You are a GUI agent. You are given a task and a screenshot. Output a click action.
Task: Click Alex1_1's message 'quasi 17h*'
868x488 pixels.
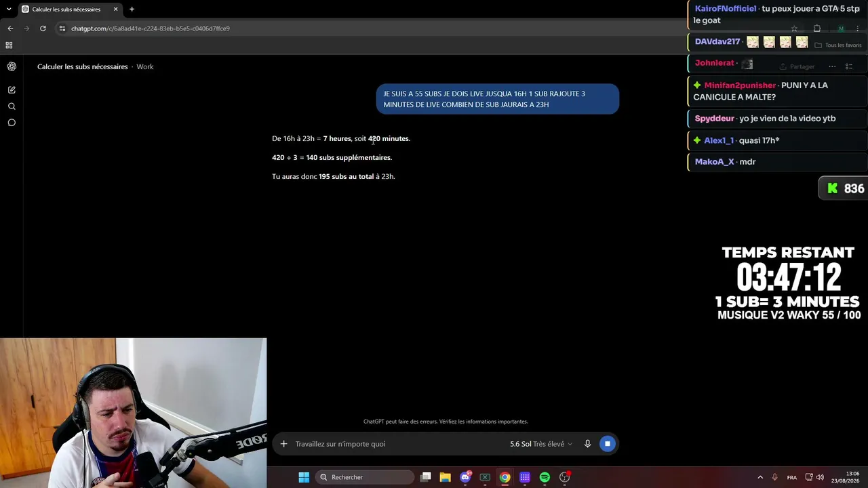778,140
